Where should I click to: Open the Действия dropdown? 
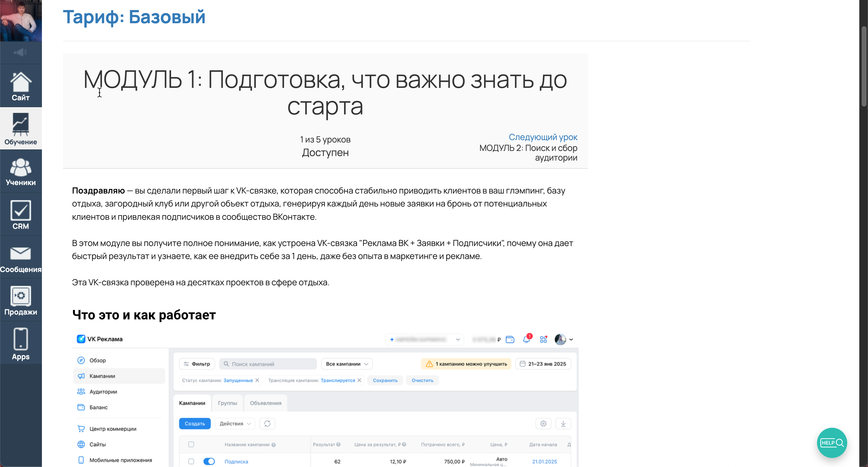[x=235, y=424]
